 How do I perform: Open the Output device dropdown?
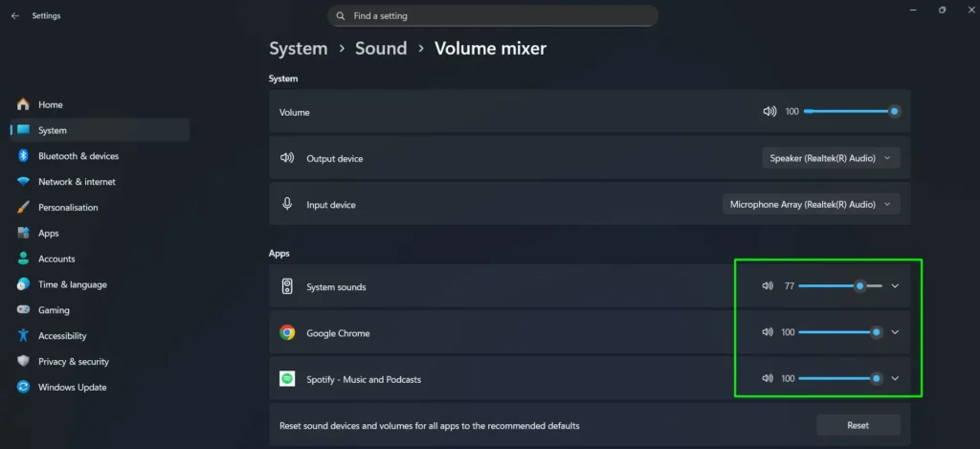831,158
